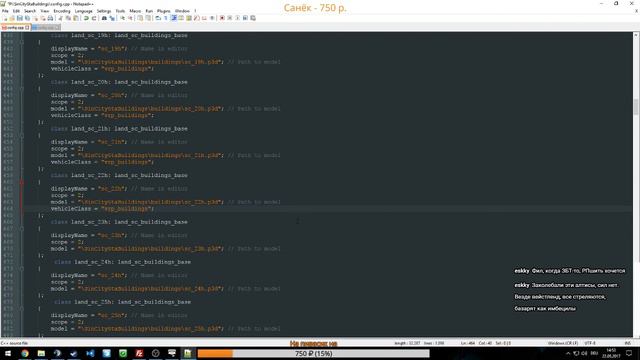Start macro recording with the red Record icon
Viewport: 640px width, 360px height.
point(222,18)
